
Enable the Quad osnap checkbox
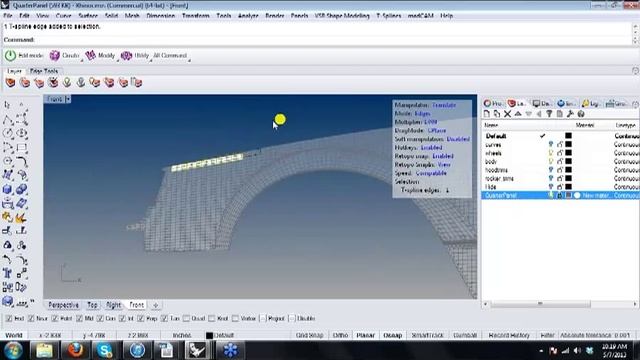point(187,318)
